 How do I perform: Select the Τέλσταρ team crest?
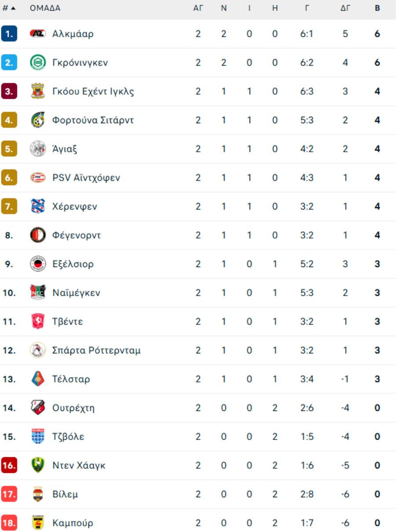click(38, 379)
